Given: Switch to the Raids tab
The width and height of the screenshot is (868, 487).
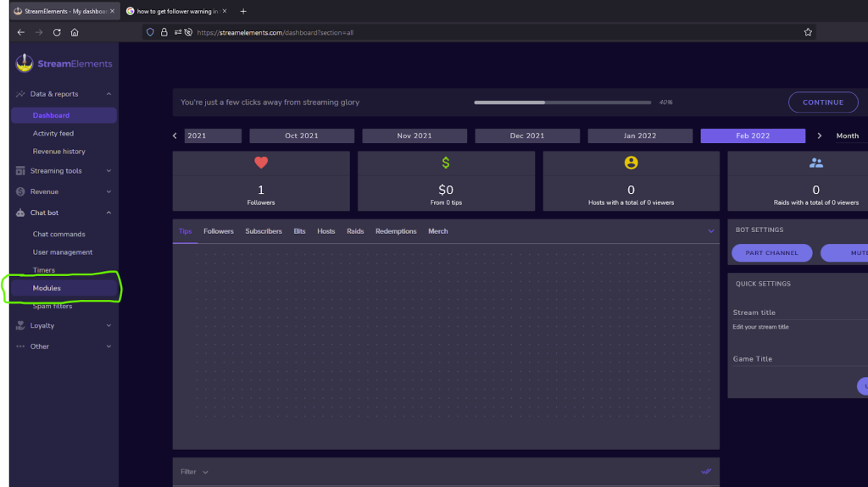Looking at the screenshot, I should click(355, 231).
